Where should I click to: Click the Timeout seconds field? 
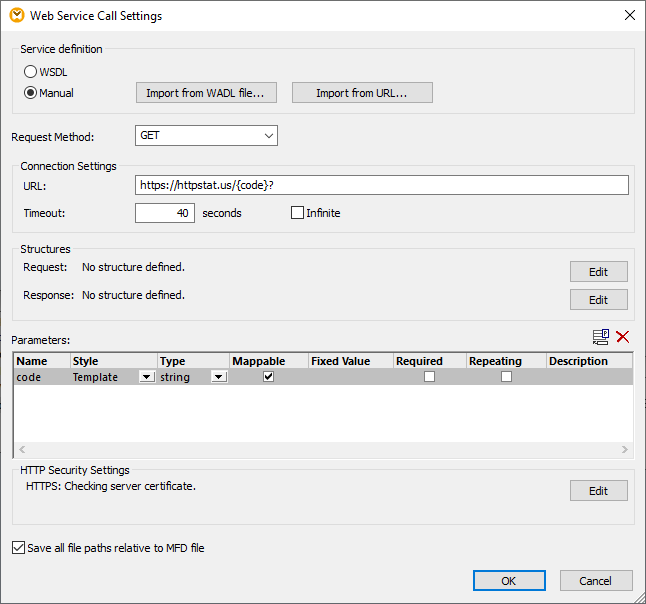click(x=165, y=213)
